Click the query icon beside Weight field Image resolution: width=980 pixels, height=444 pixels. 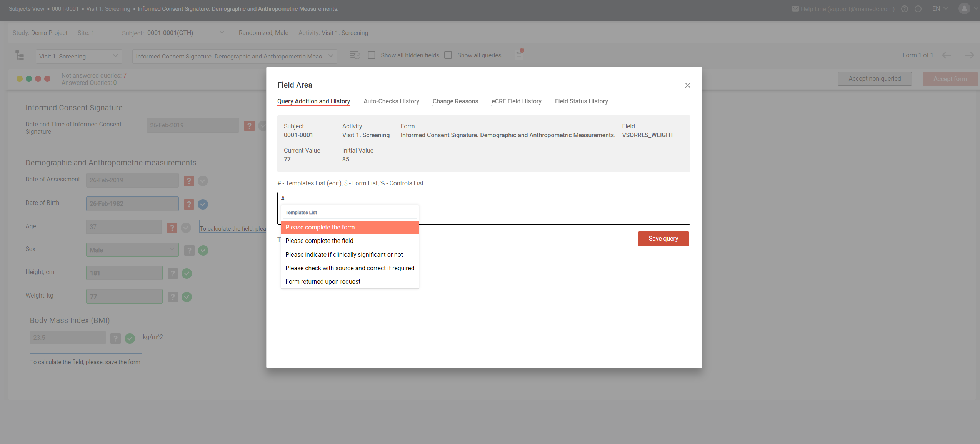click(173, 297)
